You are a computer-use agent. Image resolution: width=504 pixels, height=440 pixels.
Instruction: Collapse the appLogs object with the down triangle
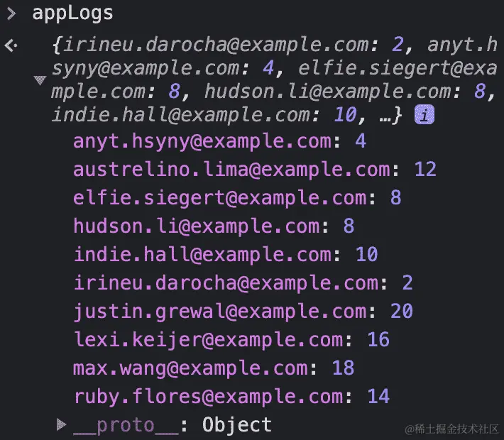(40, 80)
